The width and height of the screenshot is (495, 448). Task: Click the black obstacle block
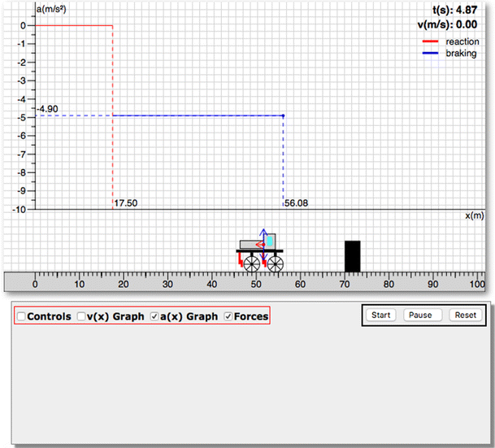pos(352,256)
